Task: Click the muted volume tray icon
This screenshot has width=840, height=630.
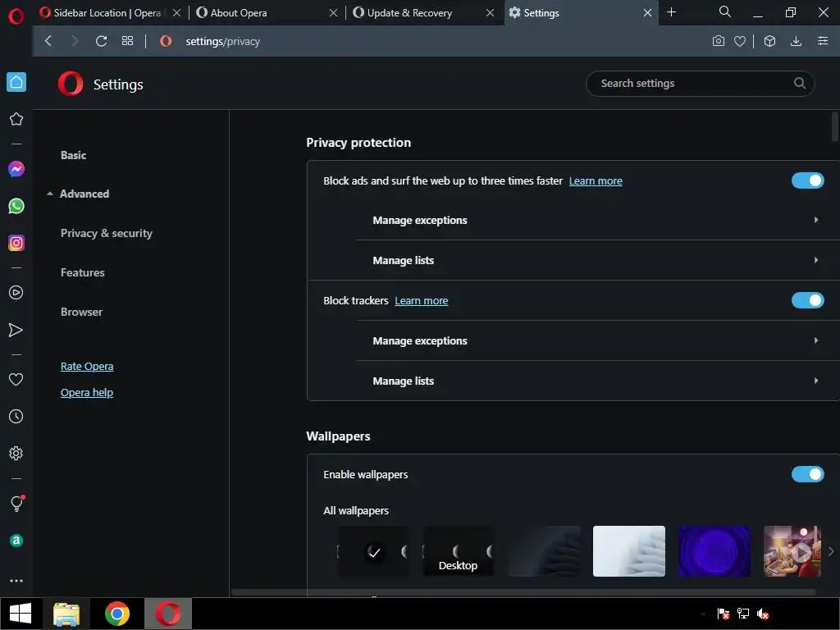Action: pyautogui.click(x=763, y=614)
